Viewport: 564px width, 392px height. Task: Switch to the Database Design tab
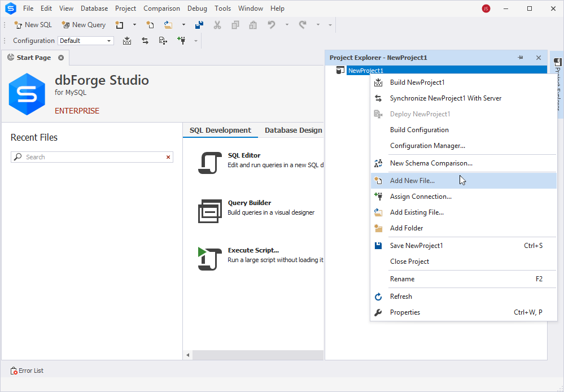click(294, 130)
